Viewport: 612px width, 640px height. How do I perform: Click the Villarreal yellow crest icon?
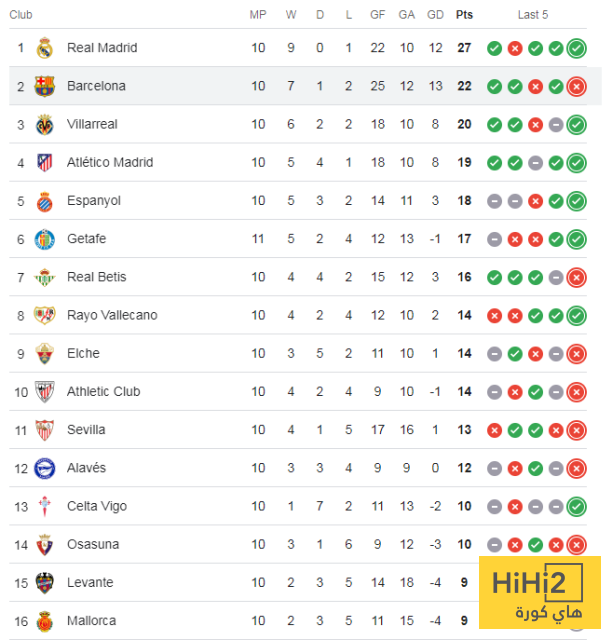coord(44,124)
